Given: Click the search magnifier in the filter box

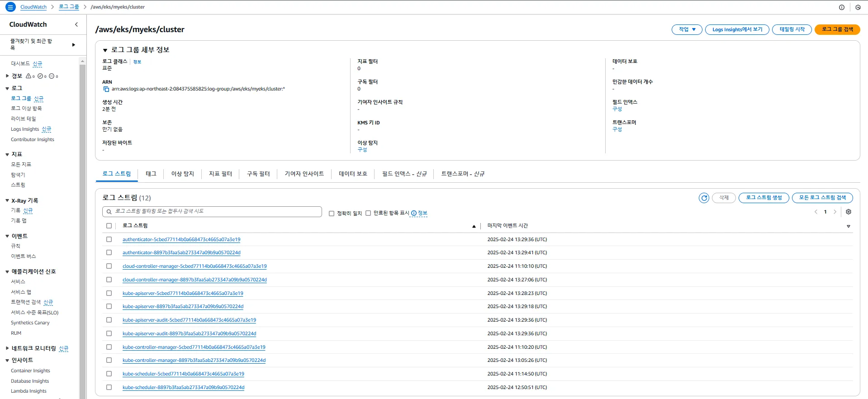Looking at the screenshot, I should point(109,212).
